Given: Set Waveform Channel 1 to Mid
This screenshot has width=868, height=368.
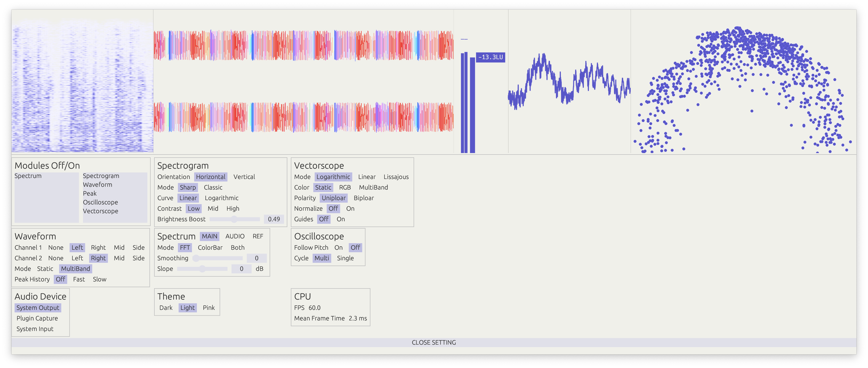Looking at the screenshot, I should 119,248.
